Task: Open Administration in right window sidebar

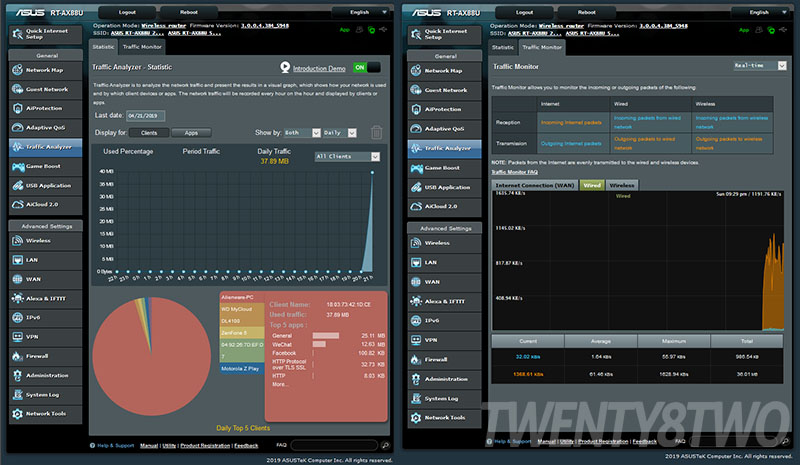Action: (x=444, y=379)
